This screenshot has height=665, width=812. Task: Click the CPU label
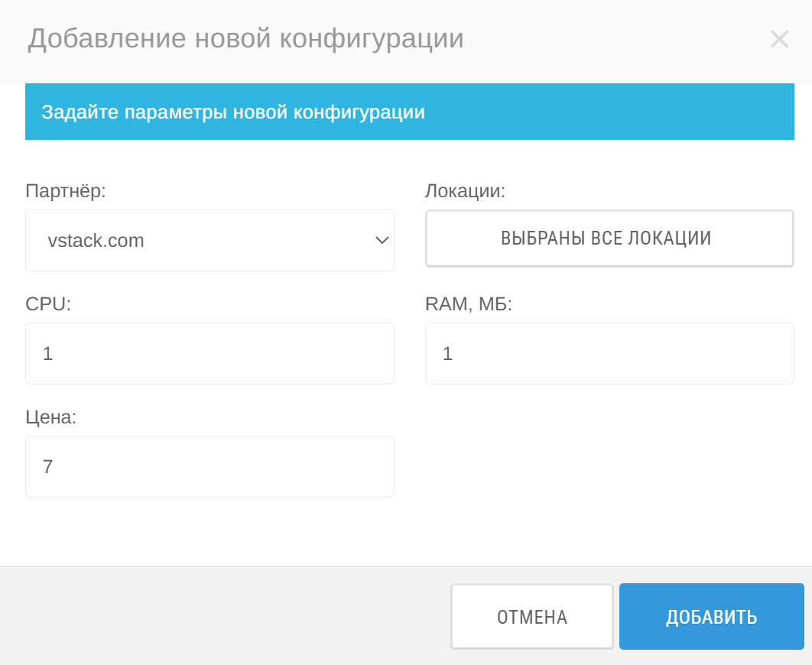(x=48, y=303)
